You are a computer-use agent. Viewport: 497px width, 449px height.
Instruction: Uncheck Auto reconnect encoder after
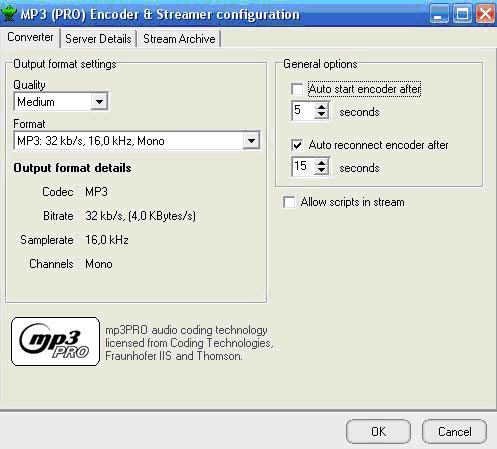[297, 145]
